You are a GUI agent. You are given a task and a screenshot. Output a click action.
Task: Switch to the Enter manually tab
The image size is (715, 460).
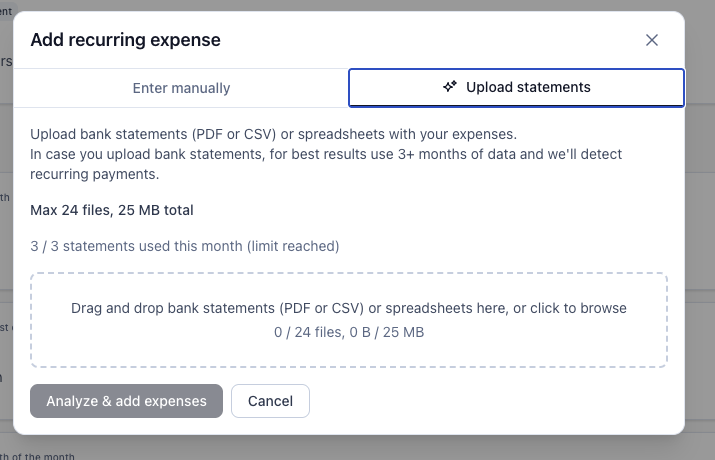pos(181,88)
